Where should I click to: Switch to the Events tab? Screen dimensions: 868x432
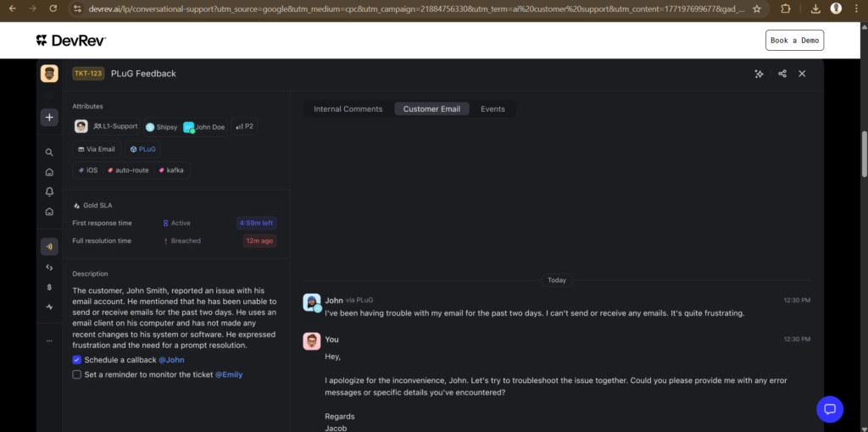coord(492,109)
